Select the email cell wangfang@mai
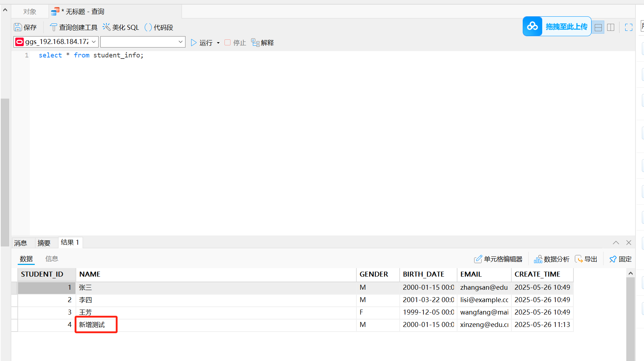The image size is (644, 361). pos(484,312)
